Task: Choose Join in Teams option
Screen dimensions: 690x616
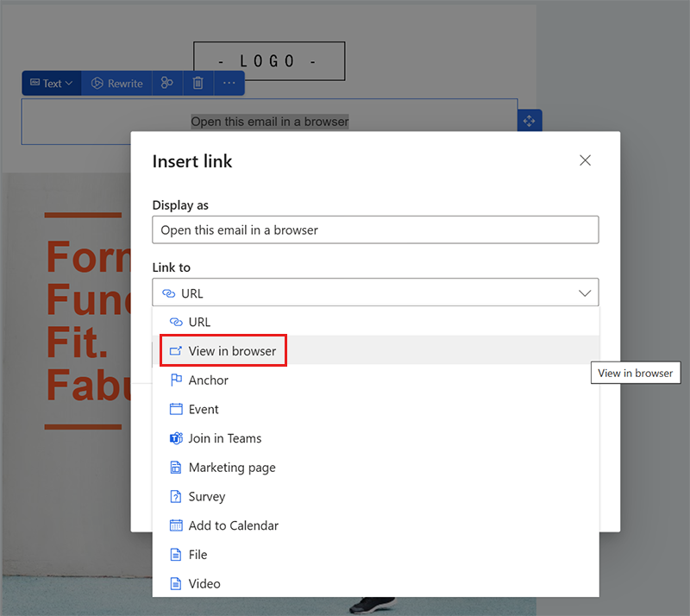Action: pos(375,438)
